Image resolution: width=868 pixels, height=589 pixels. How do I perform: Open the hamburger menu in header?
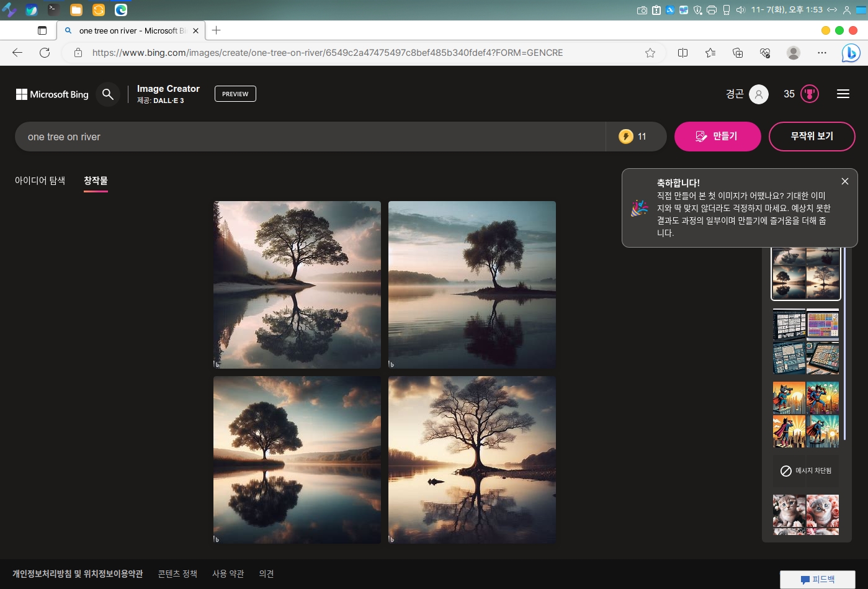pyautogui.click(x=843, y=94)
